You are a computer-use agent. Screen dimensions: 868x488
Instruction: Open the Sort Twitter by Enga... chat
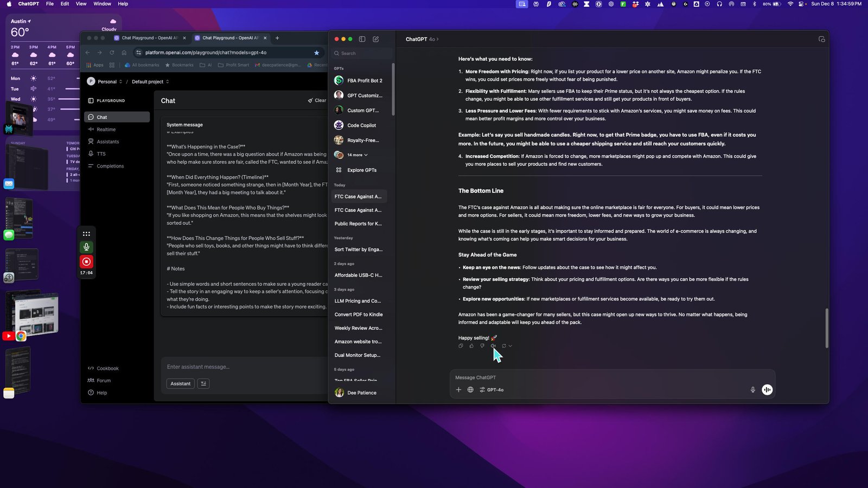(x=359, y=249)
